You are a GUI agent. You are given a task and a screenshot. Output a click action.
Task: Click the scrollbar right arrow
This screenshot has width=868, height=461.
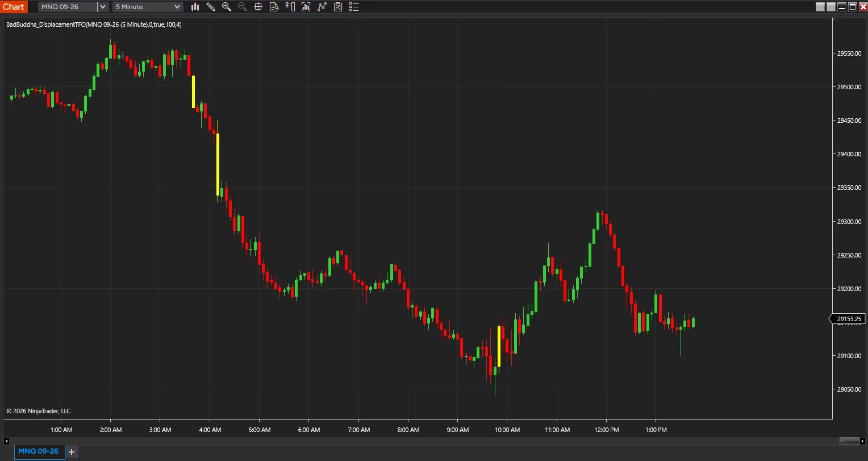click(x=863, y=441)
